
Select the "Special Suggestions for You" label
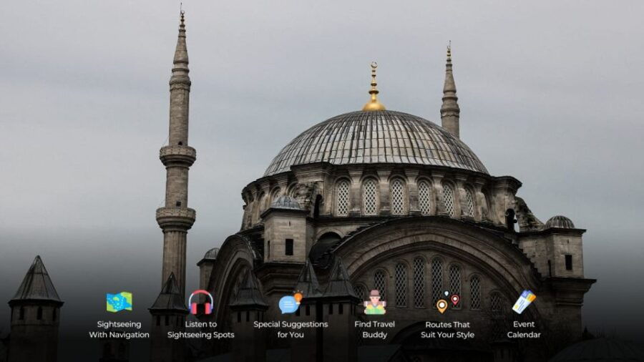[x=291, y=330]
